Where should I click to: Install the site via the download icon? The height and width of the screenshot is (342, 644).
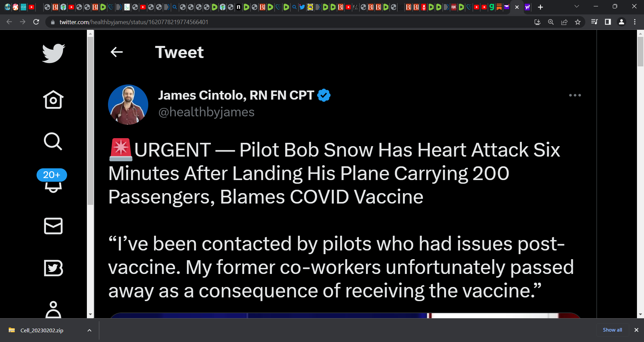point(537,22)
